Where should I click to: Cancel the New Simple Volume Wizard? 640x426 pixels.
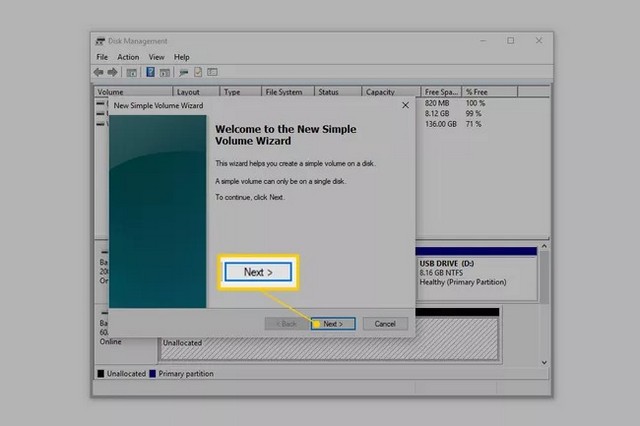click(385, 324)
